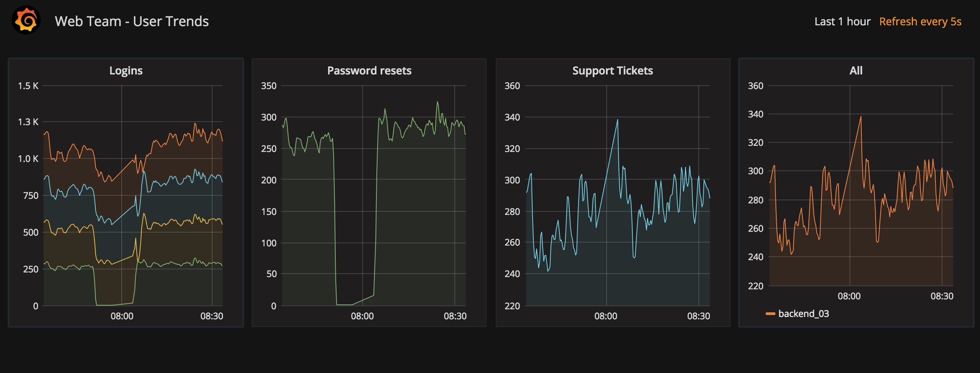Viewport: 980px width, 373px height.
Task: Click the Support Tickets panel title
Action: [612, 71]
